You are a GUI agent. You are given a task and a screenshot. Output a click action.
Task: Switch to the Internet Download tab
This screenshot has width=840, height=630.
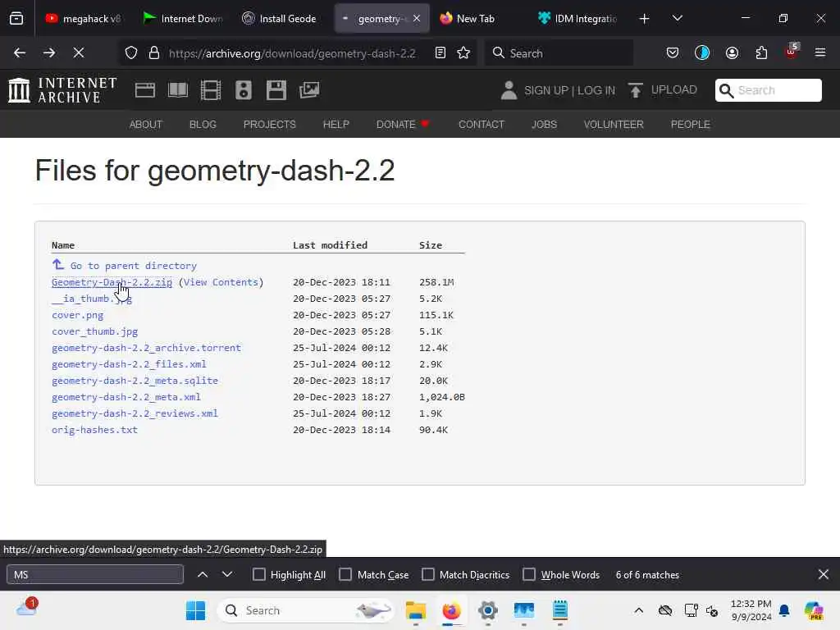coord(183,19)
